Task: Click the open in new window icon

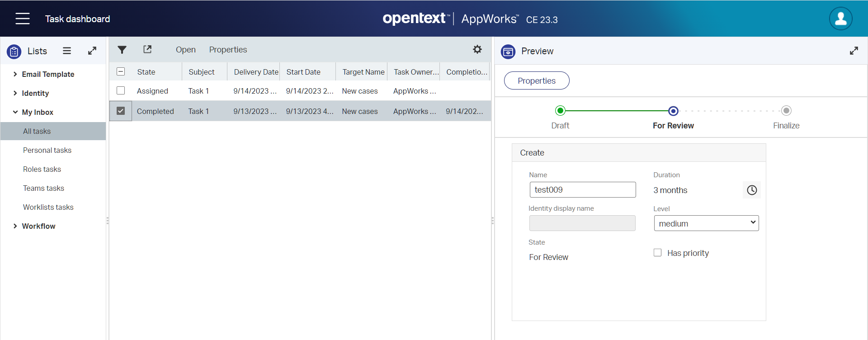Action: [x=147, y=49]
